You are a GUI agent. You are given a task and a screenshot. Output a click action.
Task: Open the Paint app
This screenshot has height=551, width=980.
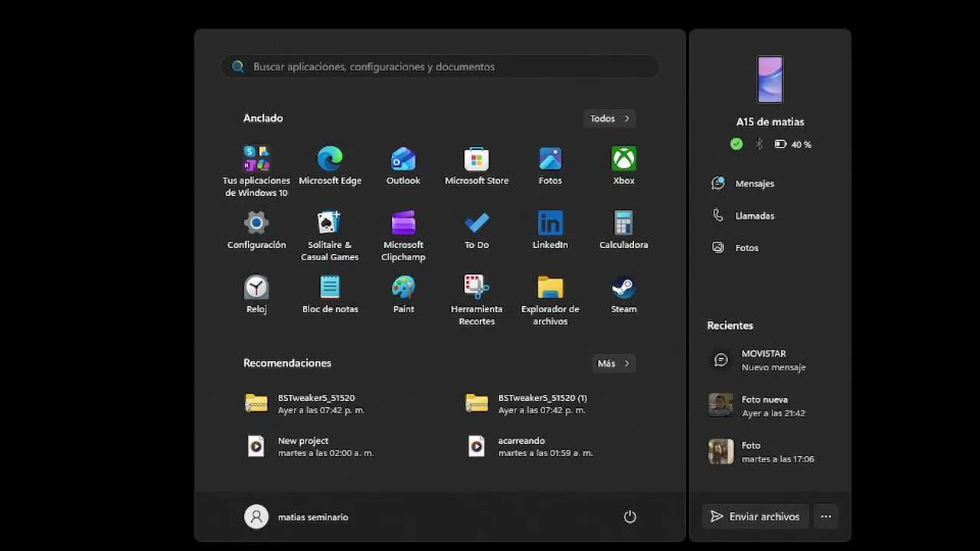(x=403, y=294)
